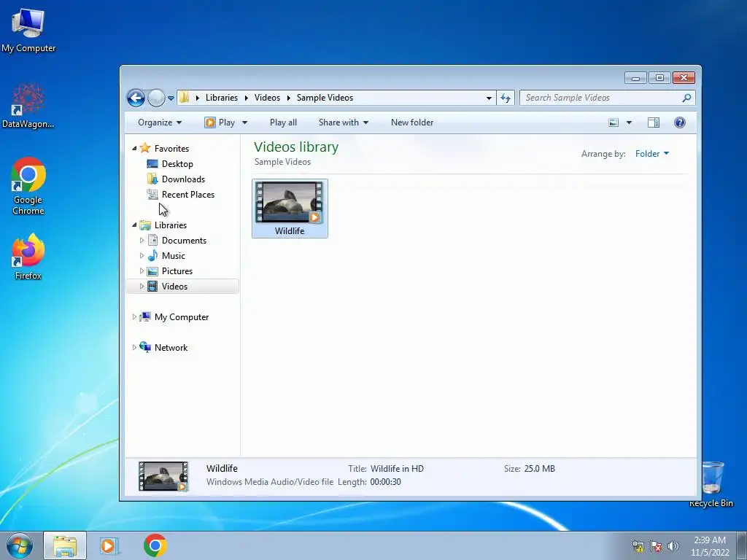The height and width of the screenshot is (560, 747).
Task: Click New folder in the toolbar
Action: pyautogui.click(x=412, y=122)
